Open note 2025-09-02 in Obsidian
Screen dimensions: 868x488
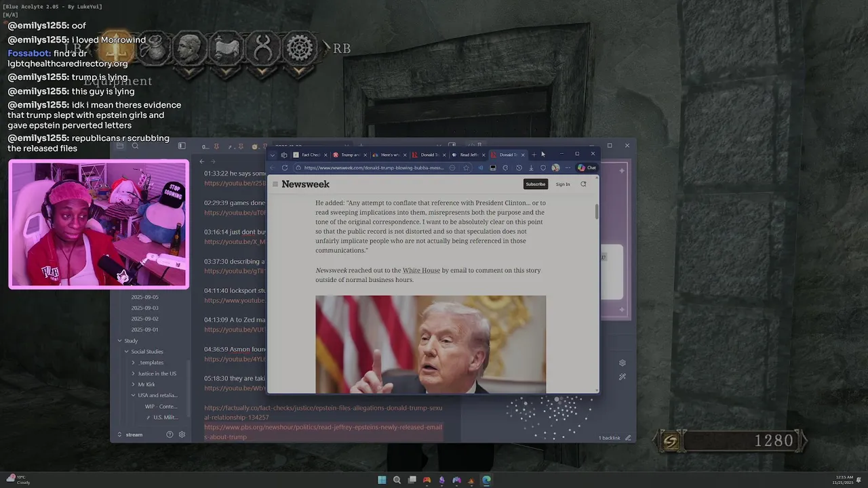tap(144, 319)
